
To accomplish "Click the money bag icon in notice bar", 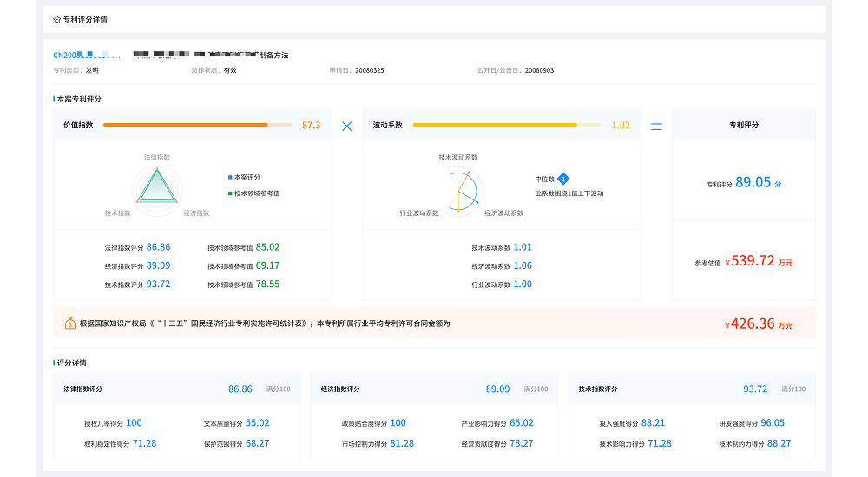I will (x=70, y=323).
